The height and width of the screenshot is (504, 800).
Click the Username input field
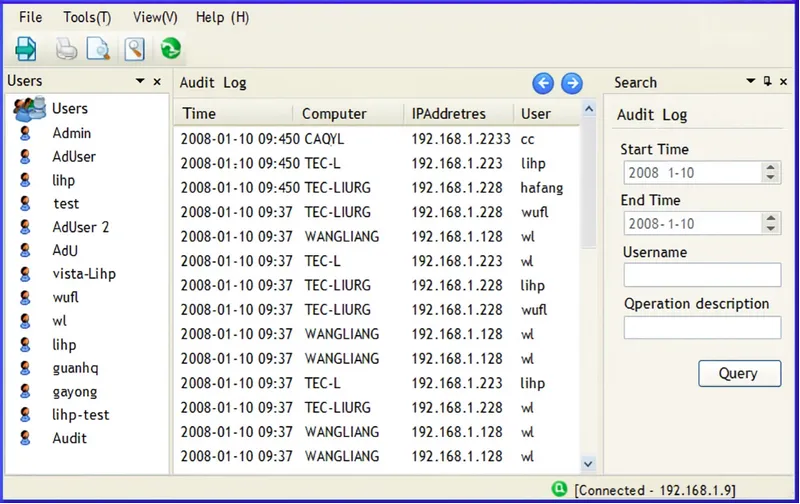[x=702, y=275]
